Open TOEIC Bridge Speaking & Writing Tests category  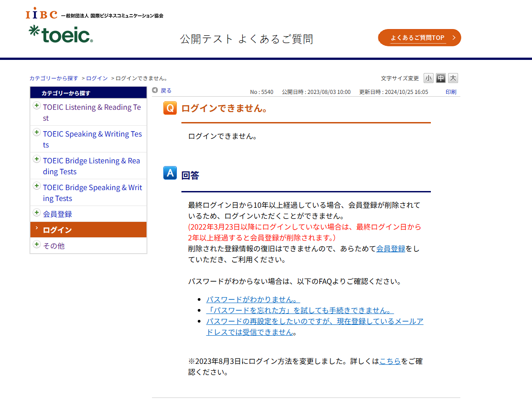tap(93, 193)
